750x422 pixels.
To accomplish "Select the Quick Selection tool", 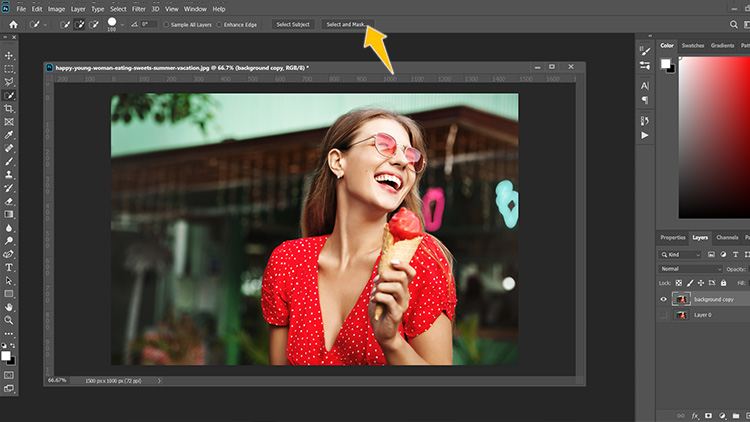I will (9, 95).
